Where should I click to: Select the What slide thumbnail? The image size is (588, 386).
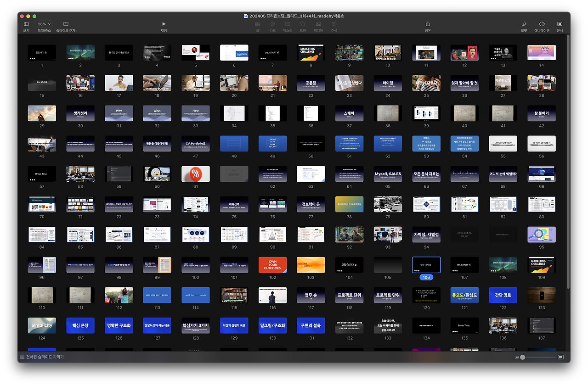pos(157,113)
